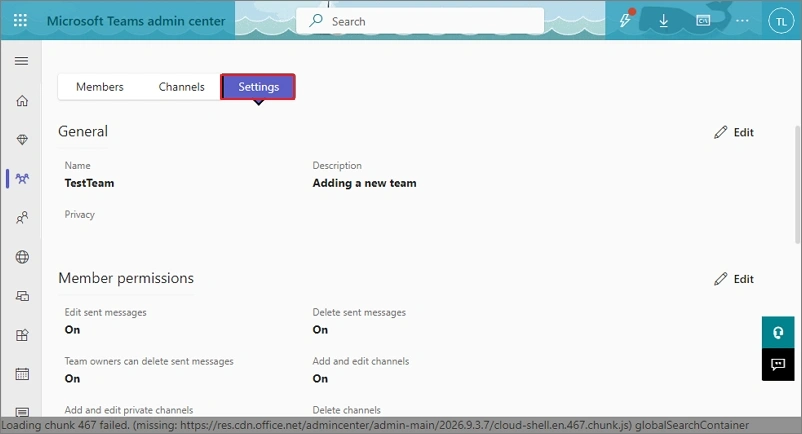Image resolution: width=802 pixels, height=434 pixels.
Task: Click the 'Add and edit private channels' label
Action: pos(129,410)
